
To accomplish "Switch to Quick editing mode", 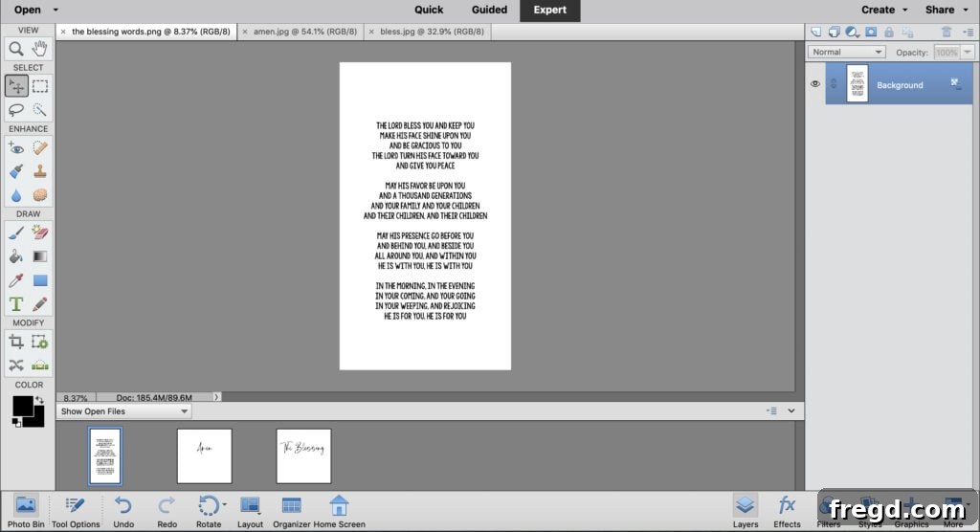I will point(429,10).
